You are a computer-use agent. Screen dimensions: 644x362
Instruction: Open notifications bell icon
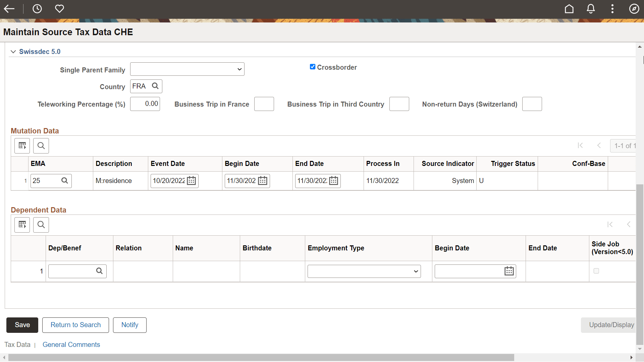tap(591, 9)
